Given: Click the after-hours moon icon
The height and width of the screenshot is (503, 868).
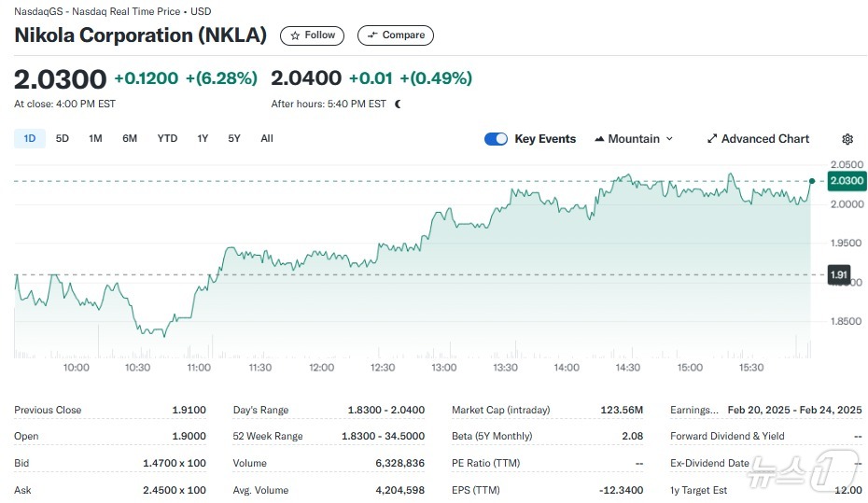Looking at the screenshot, I should (398, 104).
